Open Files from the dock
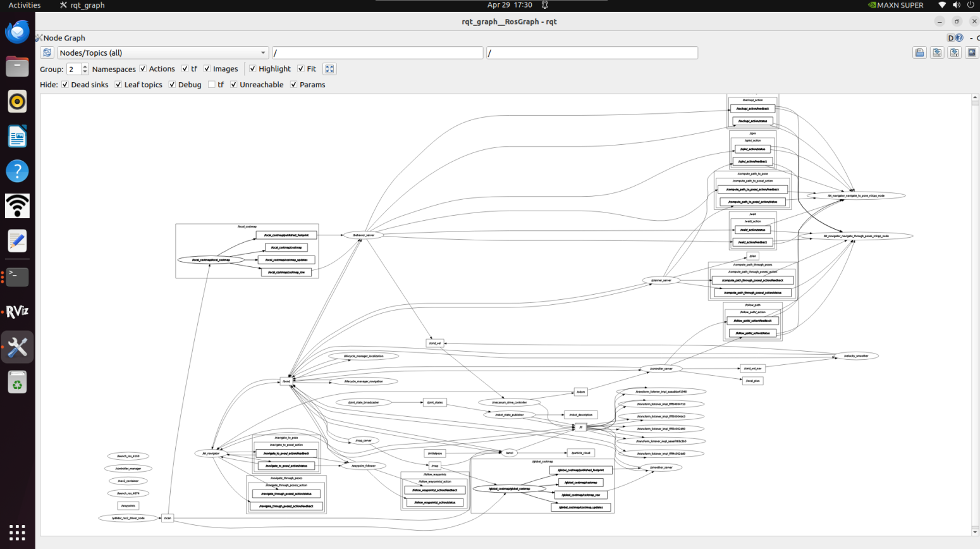980x549 pixels. [x=17, y=66]
